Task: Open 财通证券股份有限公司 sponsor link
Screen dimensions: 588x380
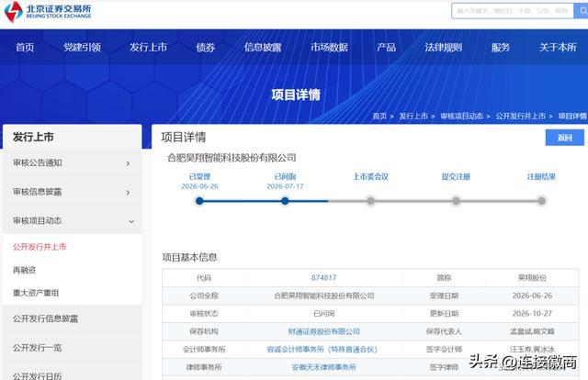Action: 323,331
